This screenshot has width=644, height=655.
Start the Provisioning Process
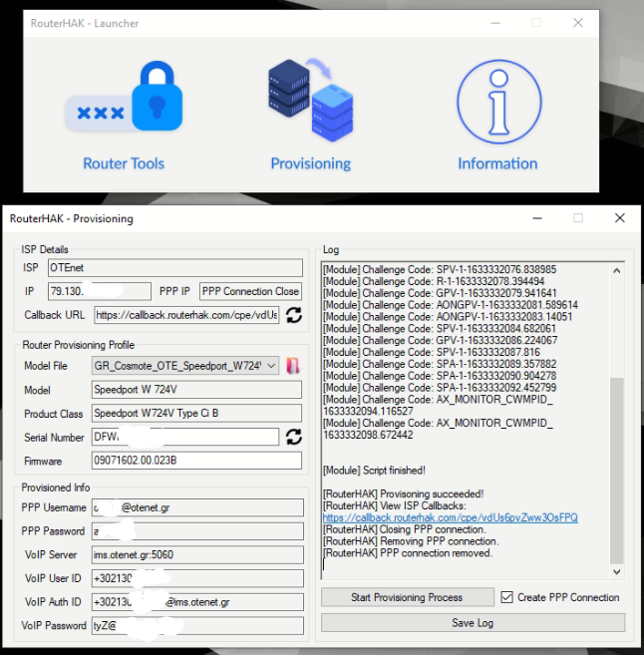pos(407,597)
